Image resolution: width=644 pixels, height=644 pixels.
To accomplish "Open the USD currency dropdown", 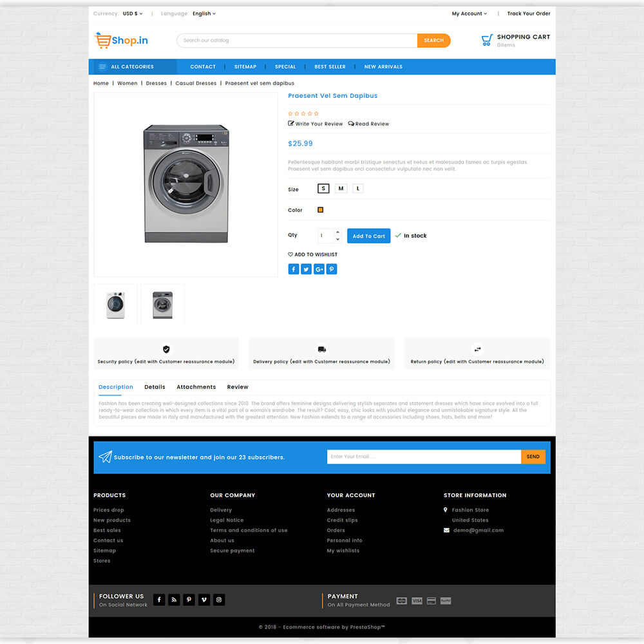I will click(x=133, y=14).
